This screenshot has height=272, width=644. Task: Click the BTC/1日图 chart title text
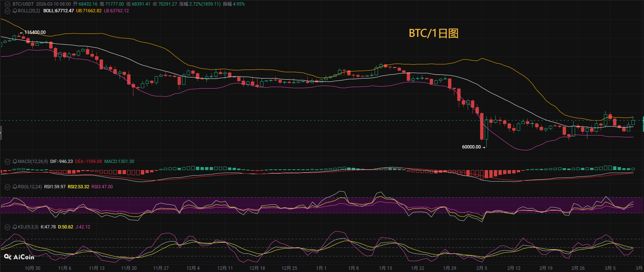coord(433,33)
